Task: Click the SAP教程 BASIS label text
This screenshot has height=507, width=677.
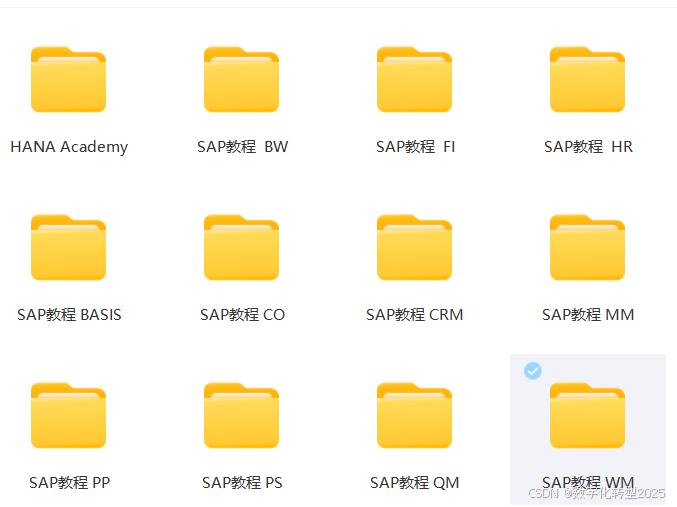Action: pyautogui.click(x=69, y=315)
